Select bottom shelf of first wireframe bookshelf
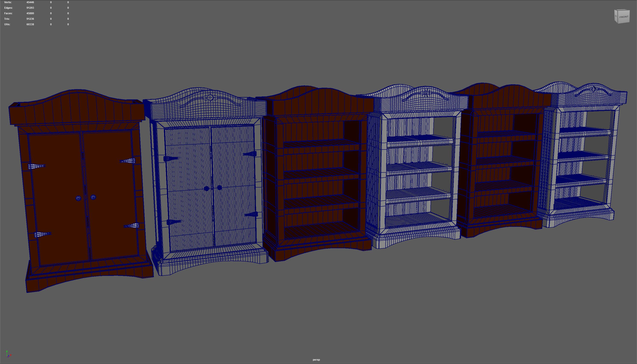Screen dimensions: 637x364 415,219
